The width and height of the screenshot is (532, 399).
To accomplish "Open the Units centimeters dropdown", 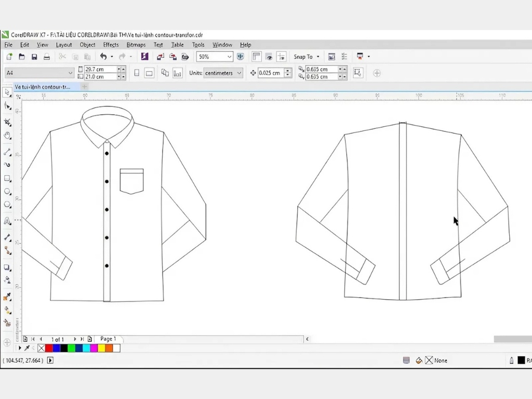I will tap(239, 73).
